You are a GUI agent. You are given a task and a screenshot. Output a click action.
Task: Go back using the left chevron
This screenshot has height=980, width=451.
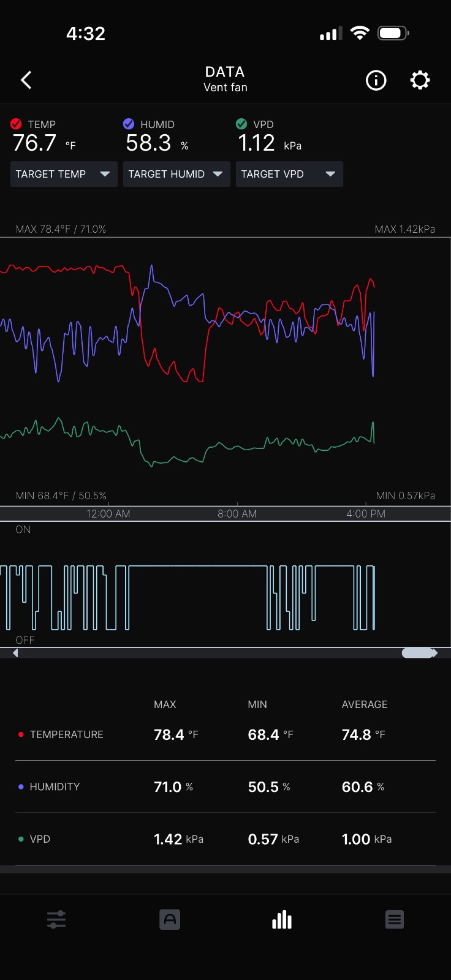coord(26,80)
